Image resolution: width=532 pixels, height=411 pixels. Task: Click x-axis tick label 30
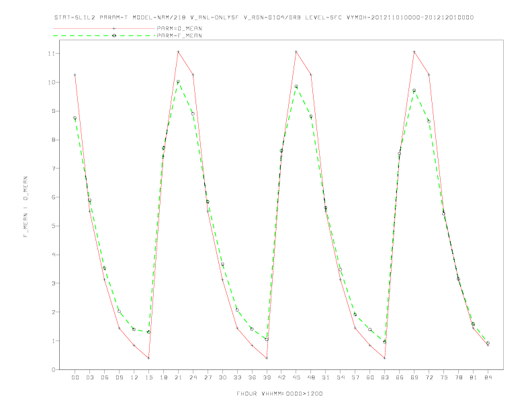pyautogui.click(x=222, y=377)
